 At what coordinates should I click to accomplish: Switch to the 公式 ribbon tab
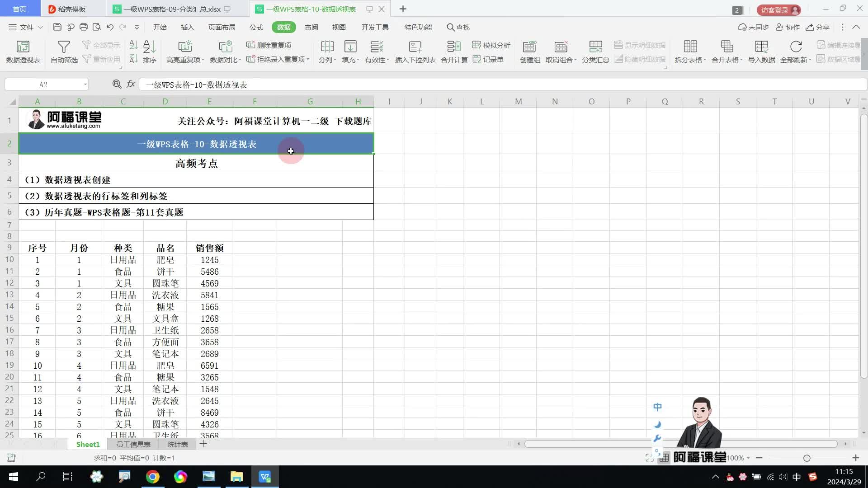[x=256, y=27]
